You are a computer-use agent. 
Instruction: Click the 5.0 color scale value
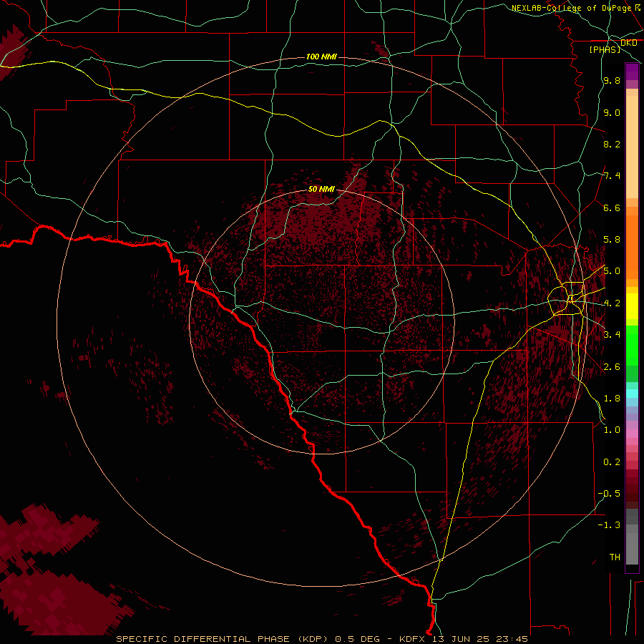(612, 271)
